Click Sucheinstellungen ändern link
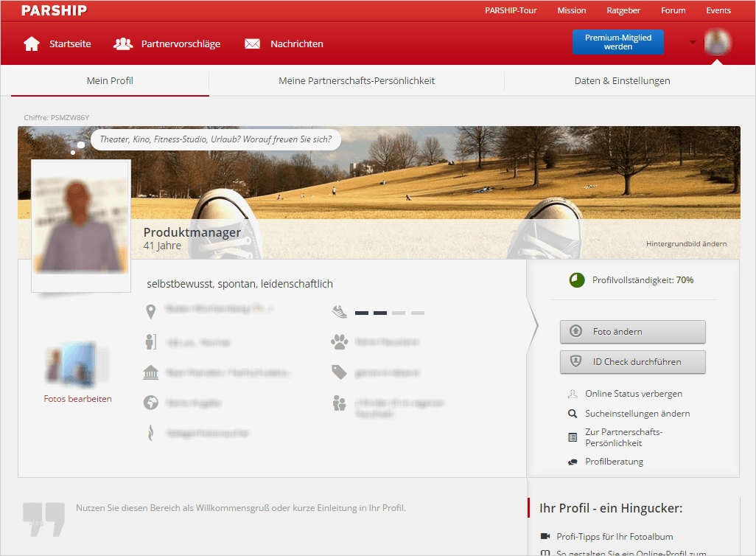The image size is (756, 556). (637, 414)
